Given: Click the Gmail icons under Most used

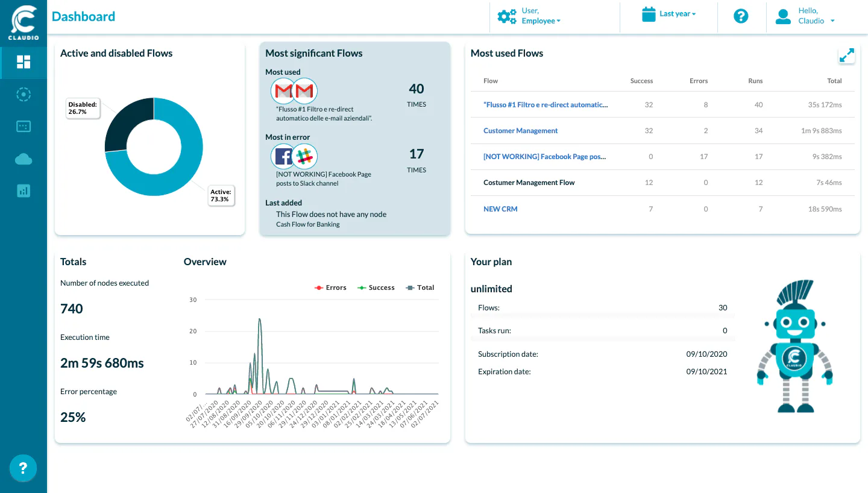Looking at the screenshot, I should click(x=294, y=91).
